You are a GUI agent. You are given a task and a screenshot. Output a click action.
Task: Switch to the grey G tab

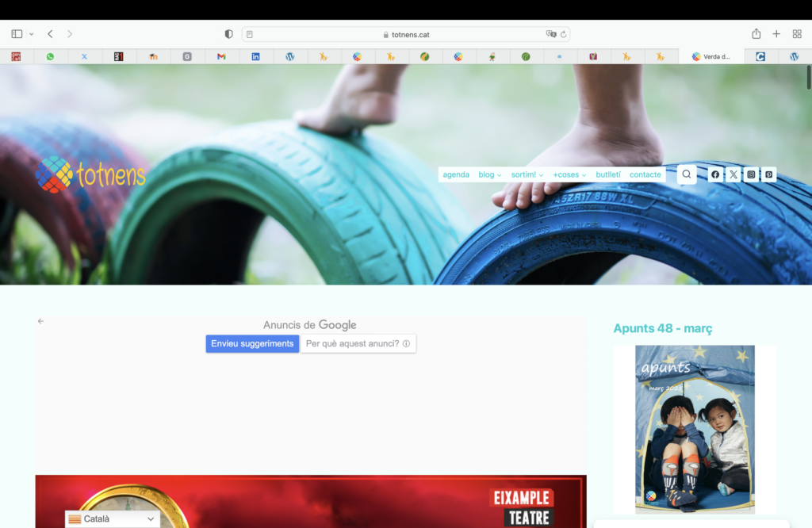pos(187,56)
